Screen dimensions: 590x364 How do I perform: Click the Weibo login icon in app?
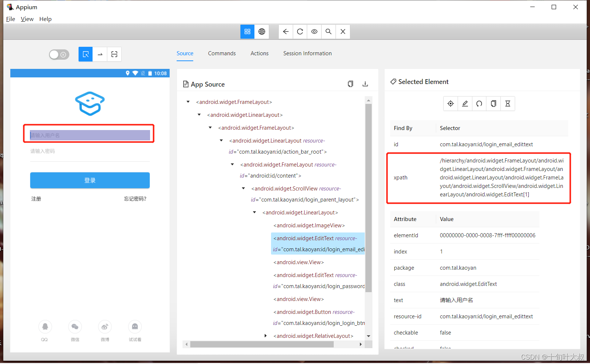click(105, 327)
